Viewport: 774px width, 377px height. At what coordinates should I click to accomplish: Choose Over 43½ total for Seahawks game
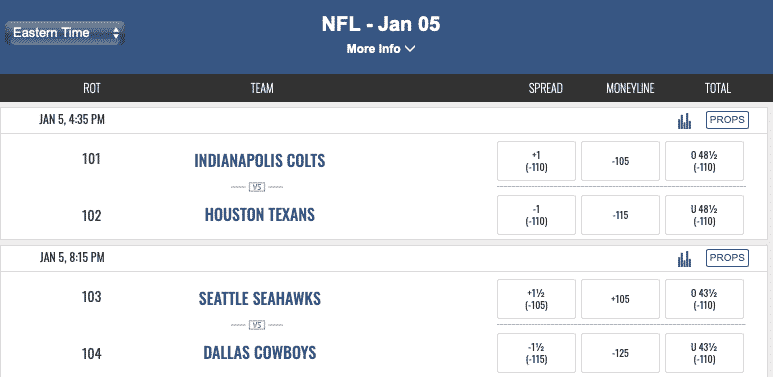tap(704, 299)
